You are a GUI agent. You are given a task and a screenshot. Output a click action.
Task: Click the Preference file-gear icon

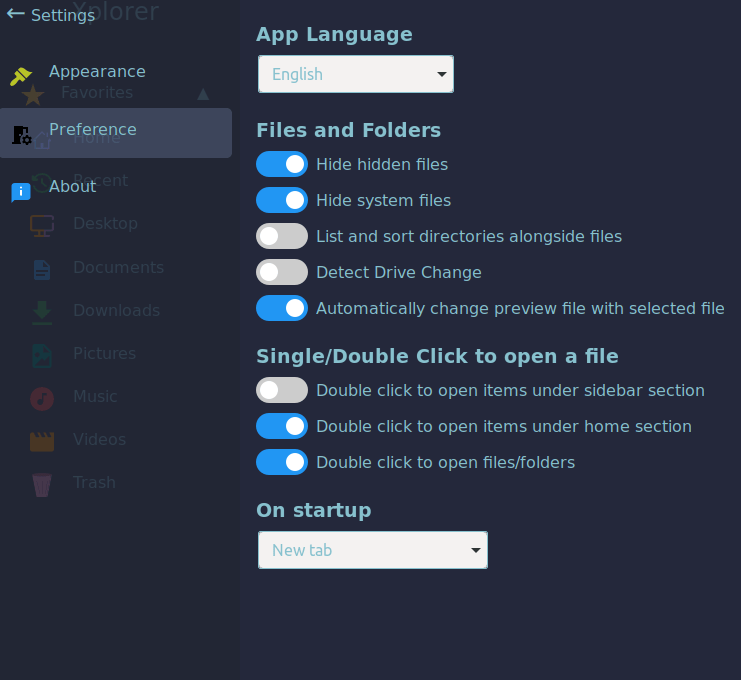pyautogui.click(x=21, y=134)
